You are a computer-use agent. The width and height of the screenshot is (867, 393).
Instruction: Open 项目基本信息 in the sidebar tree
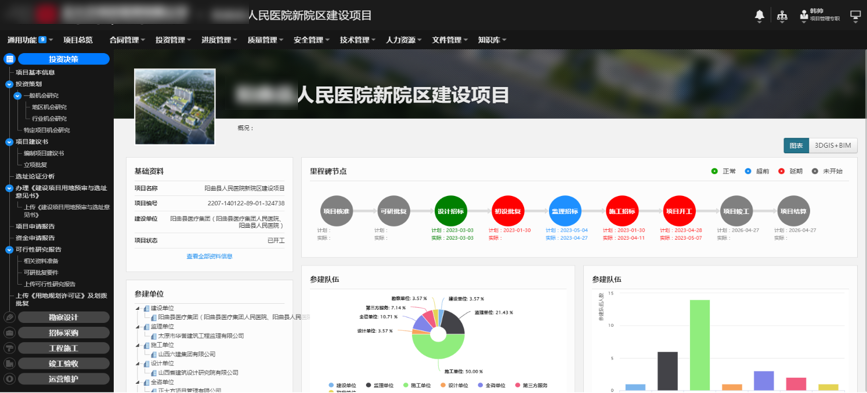(x=35, y=72)
